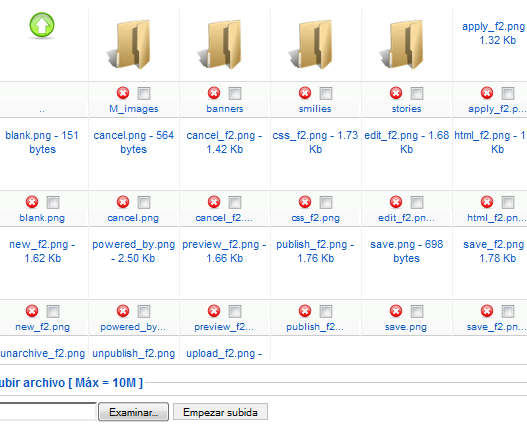Click the preview_f2.png - 1.66 Kb thumbnail link
Screen dimensions: 527x427
pos(225,251)
